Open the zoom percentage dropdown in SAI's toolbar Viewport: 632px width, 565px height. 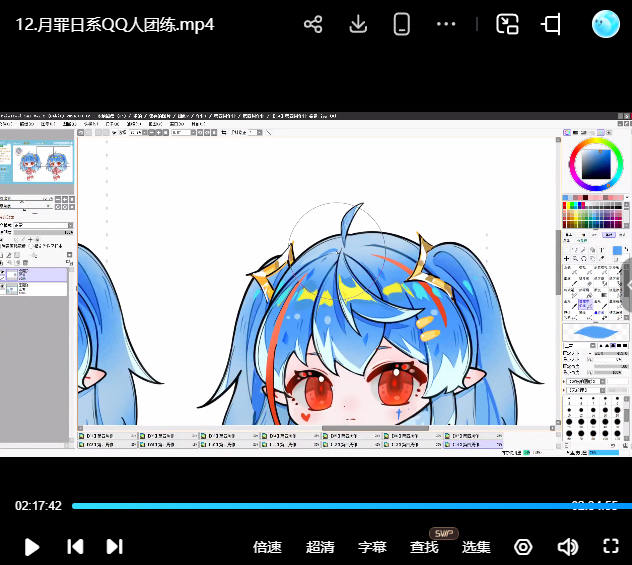tap(145, 132)
